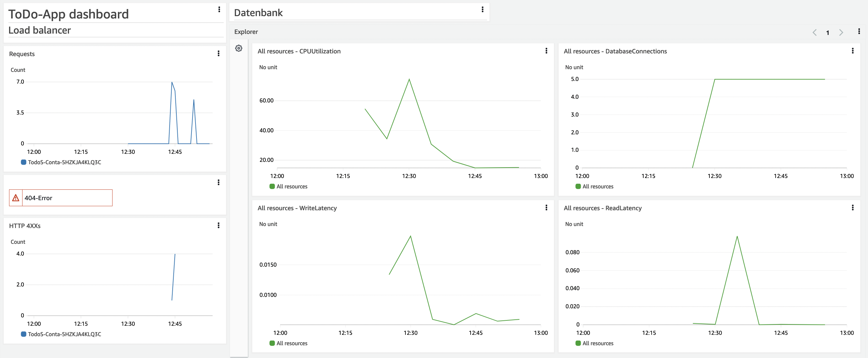Viewport: 868px width, 358px height.
Task: Click the All resources - DatabaseConnections title
Action: point(615,51)
